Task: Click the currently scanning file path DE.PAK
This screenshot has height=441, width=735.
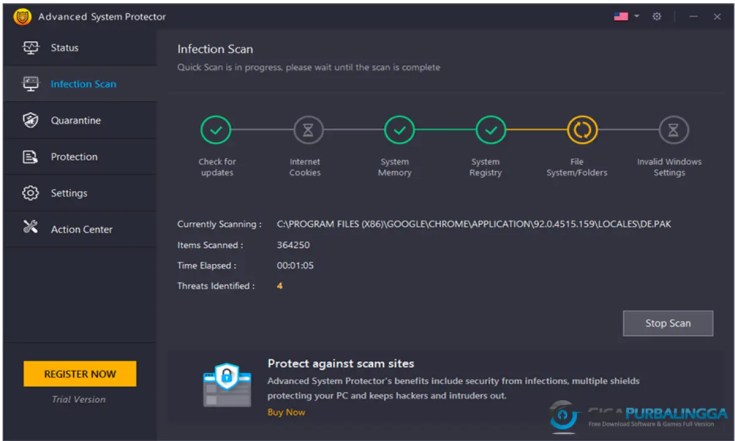Action: 473,224
